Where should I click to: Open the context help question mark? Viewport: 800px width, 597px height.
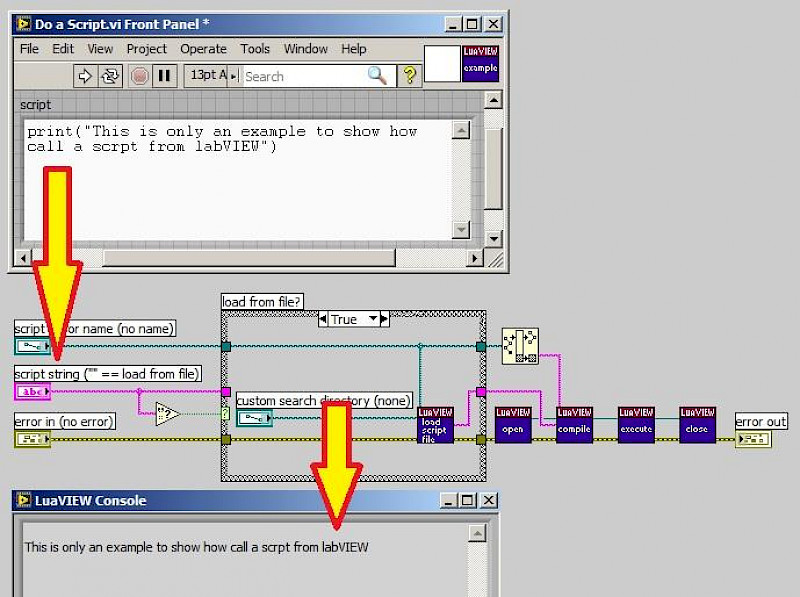click(409, 76)
